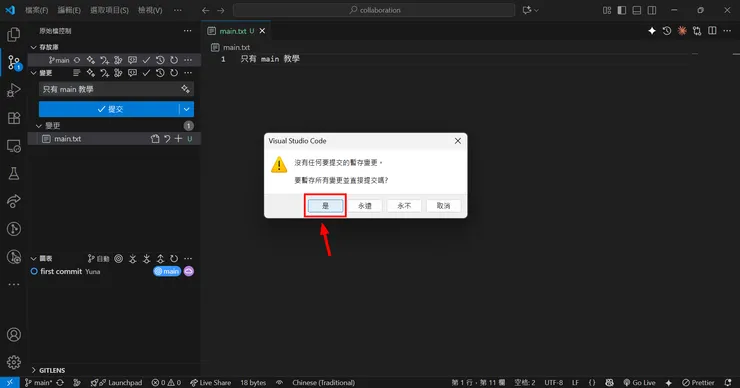The image size is (740, 388).
Task: Open the 檢視(V) menu
Action: [150, 10]
